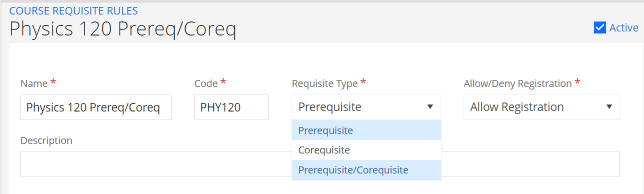Image resolution: width=644 pixels, height=194 pixels.
Task: Click the Description field label
Action: [x=46, y=140]
